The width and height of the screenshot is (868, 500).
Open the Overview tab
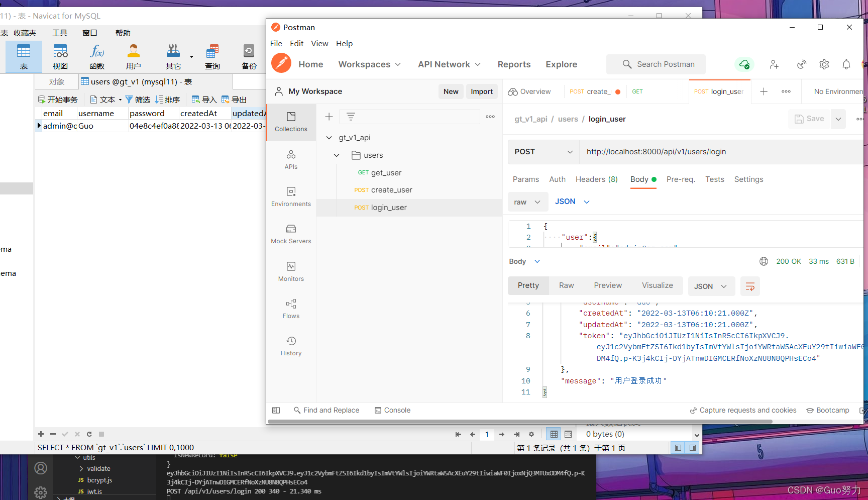[x=529, y=91]
